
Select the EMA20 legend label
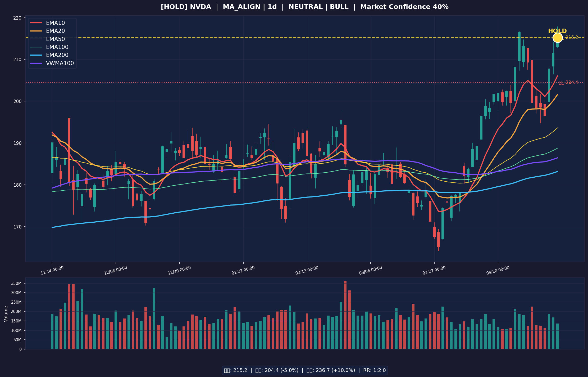[x=55, y=31]
